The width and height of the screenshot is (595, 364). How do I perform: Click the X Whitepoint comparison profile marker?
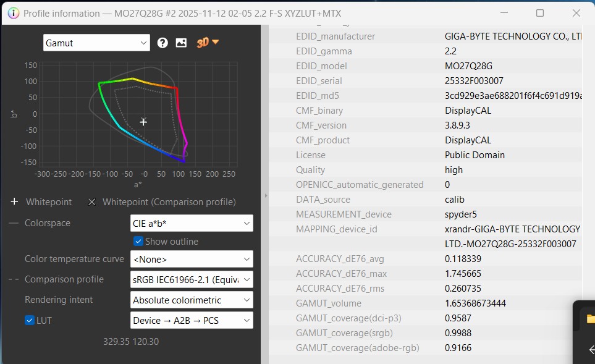coord(92,201)
